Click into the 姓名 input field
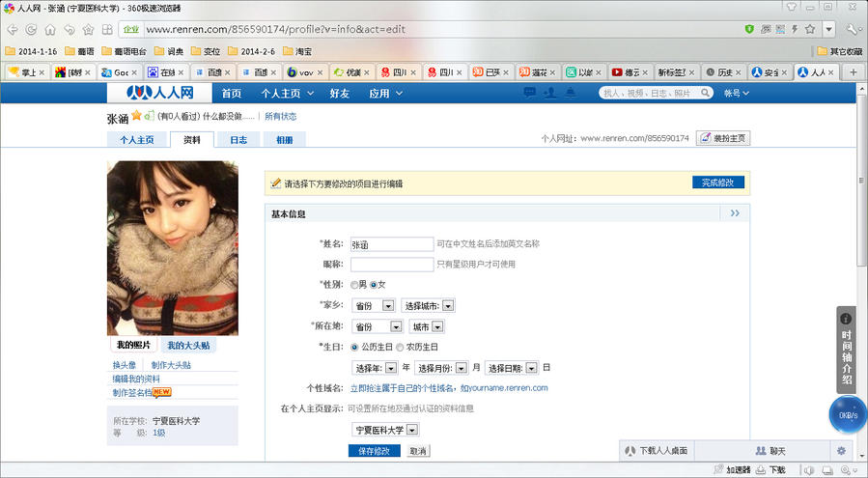Image resolution: width=868 pixels, height=478 pixels. tap(392, 243)
